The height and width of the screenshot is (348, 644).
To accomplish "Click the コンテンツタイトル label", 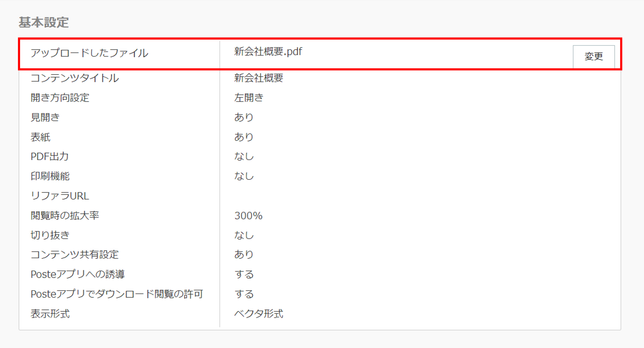I will (x=75, y=78).
